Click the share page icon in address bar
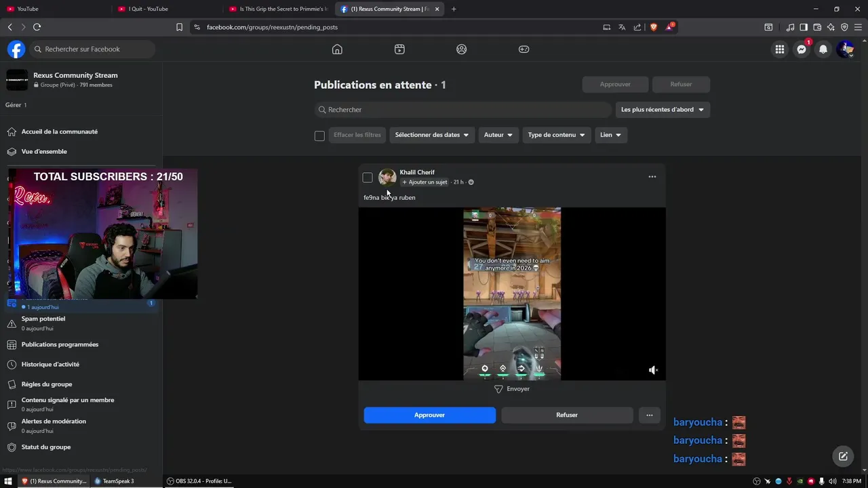The height and width of the screenshot is (488, 868). tap(637, 27)
